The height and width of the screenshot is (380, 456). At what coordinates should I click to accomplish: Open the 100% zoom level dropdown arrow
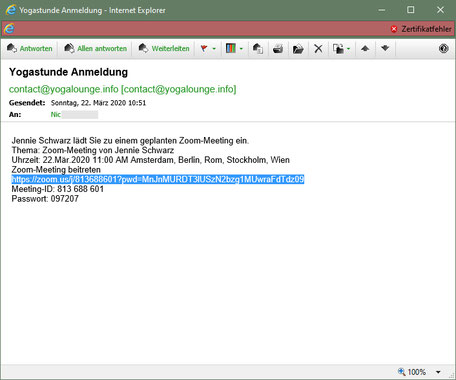(x=438, y=372)
